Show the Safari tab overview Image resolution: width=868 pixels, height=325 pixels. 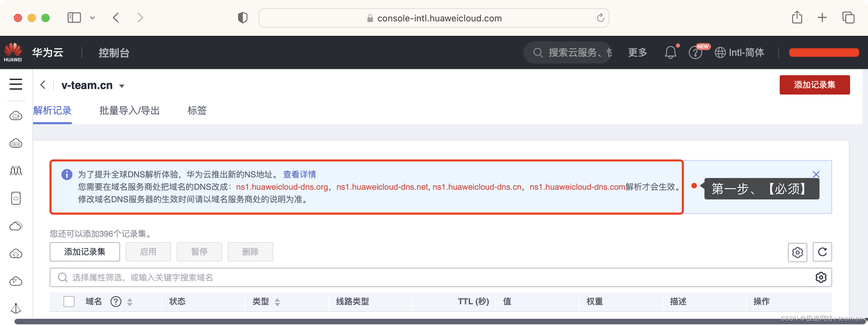pos(848,18)
